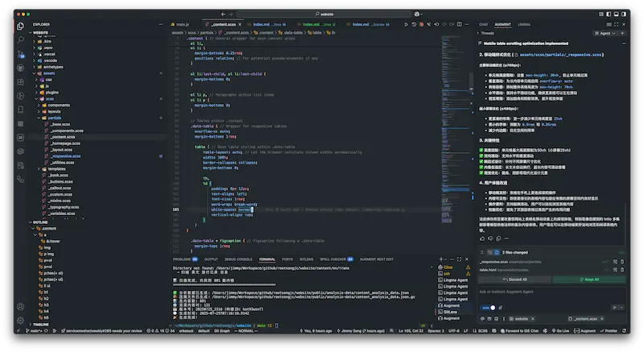The height and width of the screenshot is (352, 644).
Task: Click the editor minimap
Action: pos(456,130)
